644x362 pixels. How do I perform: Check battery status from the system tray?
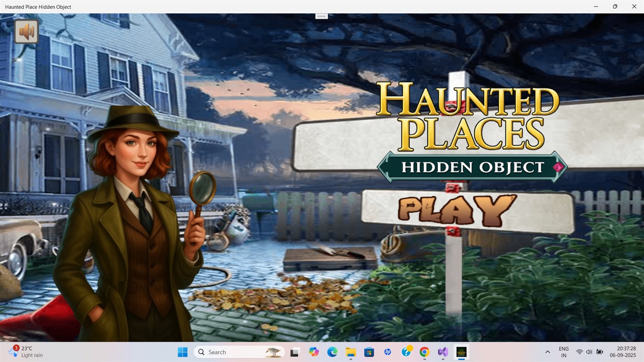599,352
